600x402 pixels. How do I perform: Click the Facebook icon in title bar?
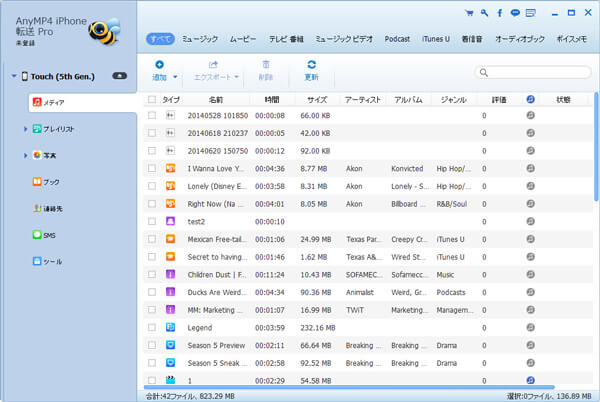click(500, 13)
